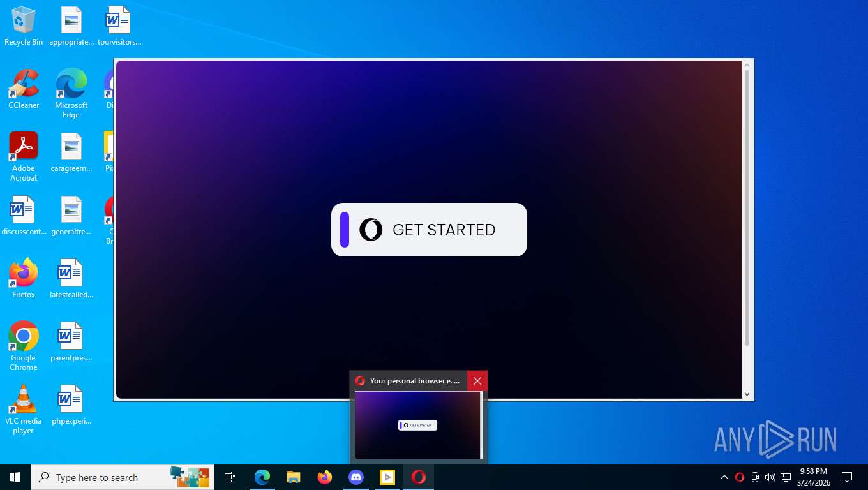Select the caragreem image file icon
The height and width of the screenshot is (490, 868).
pos(71,152)
